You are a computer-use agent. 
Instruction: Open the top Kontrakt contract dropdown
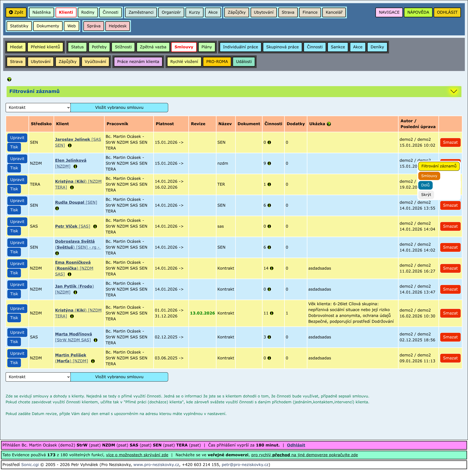coord(38,107)
